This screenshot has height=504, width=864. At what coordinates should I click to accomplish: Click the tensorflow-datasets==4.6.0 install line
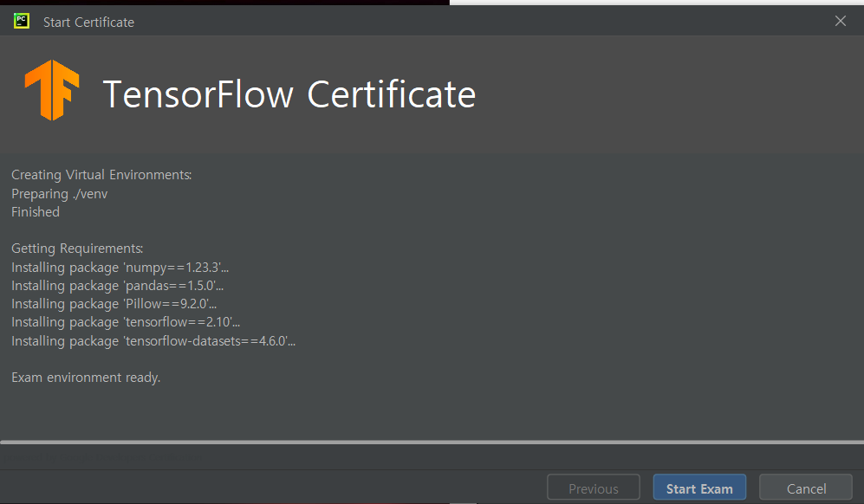tap(153, 340)
